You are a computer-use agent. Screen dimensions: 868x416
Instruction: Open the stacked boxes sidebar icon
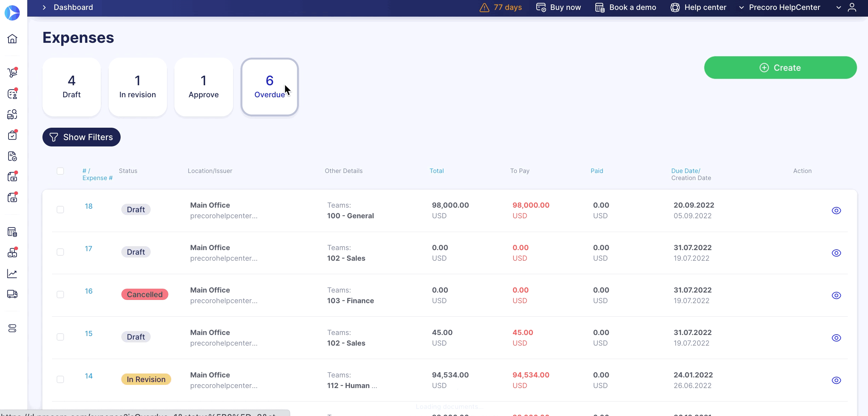click(x=12, y=253)
